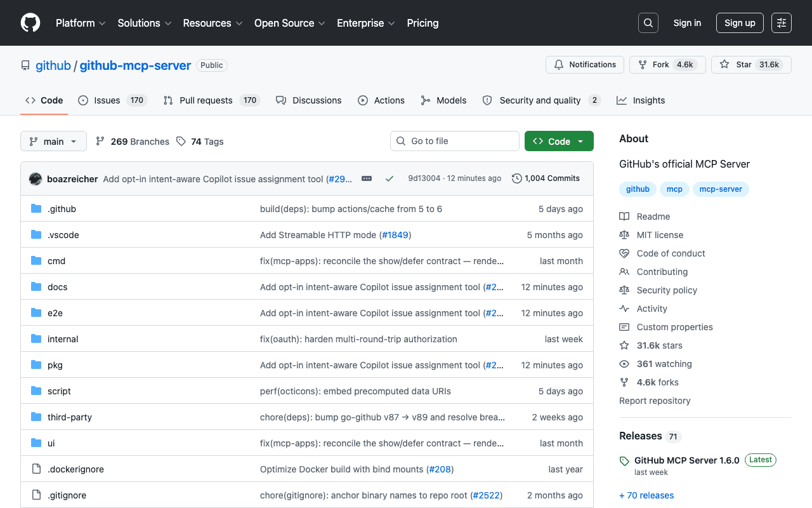The width and height of the screenshot is (812, 508).
Task: Click the internal folder icon
Action: point(36,339)
